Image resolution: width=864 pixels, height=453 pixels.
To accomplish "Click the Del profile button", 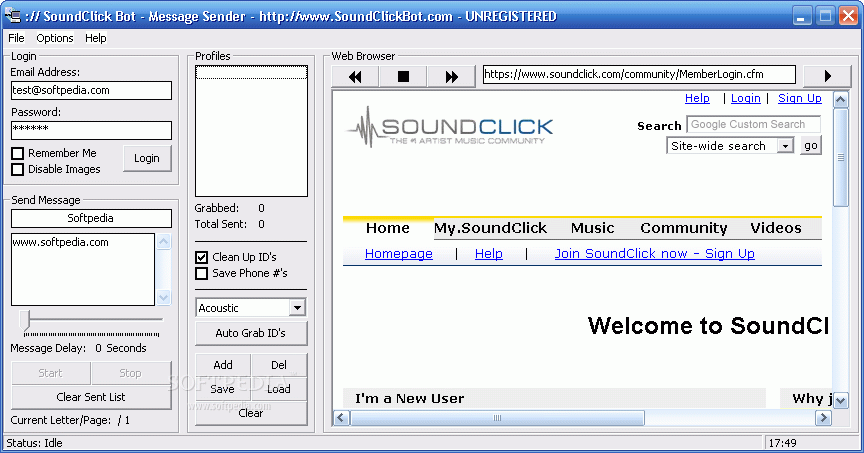I will tap(279, 365).
